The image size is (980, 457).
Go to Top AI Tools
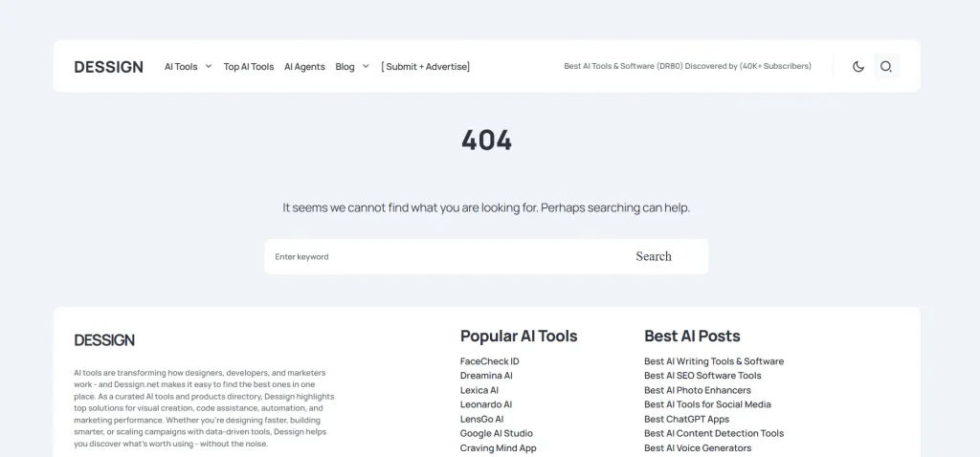[x=249, y=66]
